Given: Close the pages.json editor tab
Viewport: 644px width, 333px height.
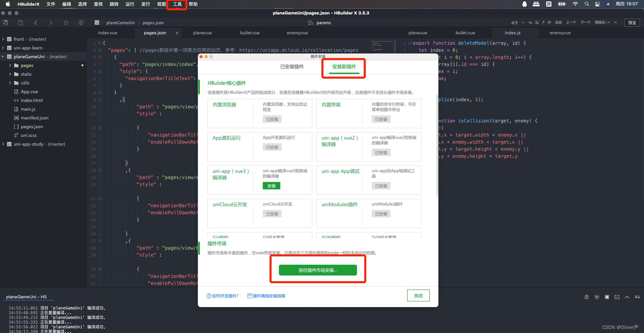Looking at the screenshot, I should (x=177, y=33).
